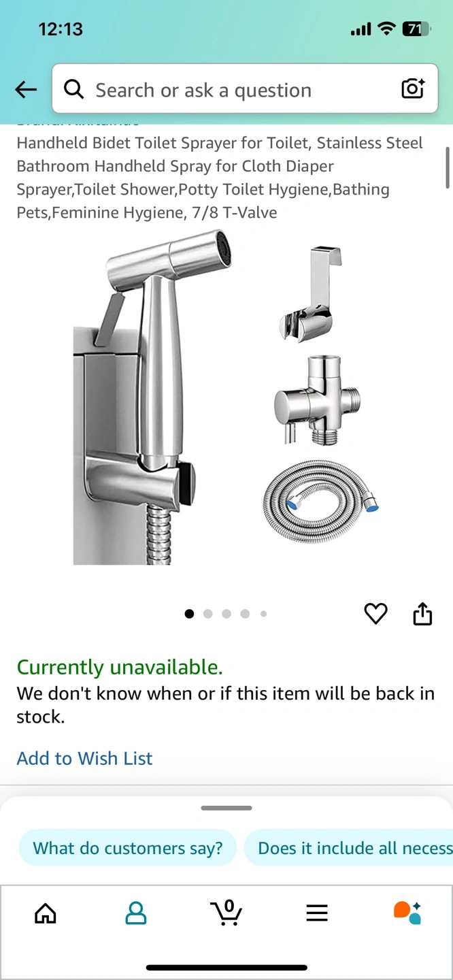Open the Rufus AI assistant icon
Screen dimensions: 453x980
click(x=407, y=913)
